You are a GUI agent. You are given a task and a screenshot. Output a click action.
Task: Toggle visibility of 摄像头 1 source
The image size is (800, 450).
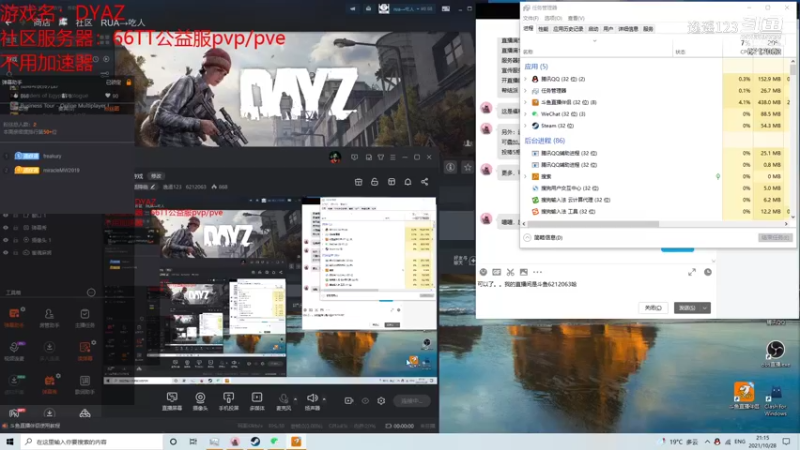pos(6,240)
